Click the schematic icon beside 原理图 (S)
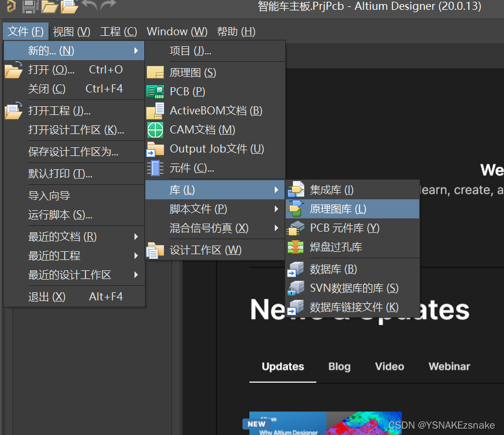This screenshot has height=435, width=504. click(x=155, y=72)
